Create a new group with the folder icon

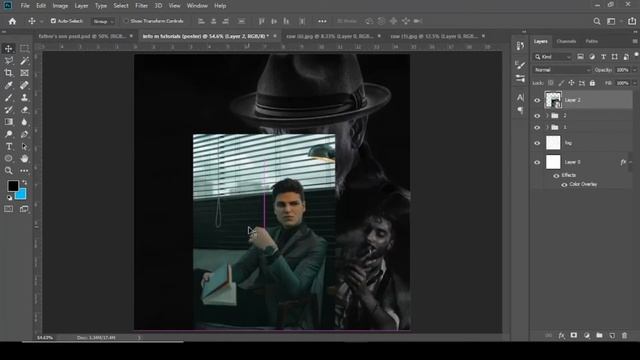(599, 336)
